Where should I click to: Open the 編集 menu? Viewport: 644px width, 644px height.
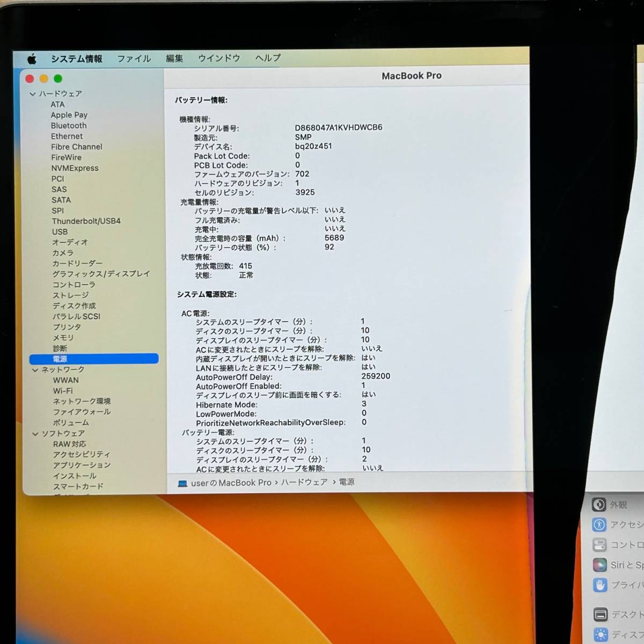click(x=174, y=58)
